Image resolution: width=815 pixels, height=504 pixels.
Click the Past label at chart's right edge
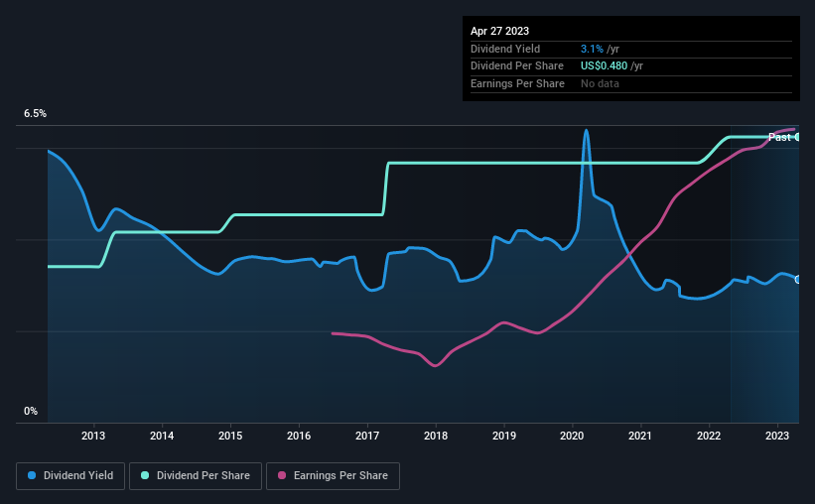779,137
